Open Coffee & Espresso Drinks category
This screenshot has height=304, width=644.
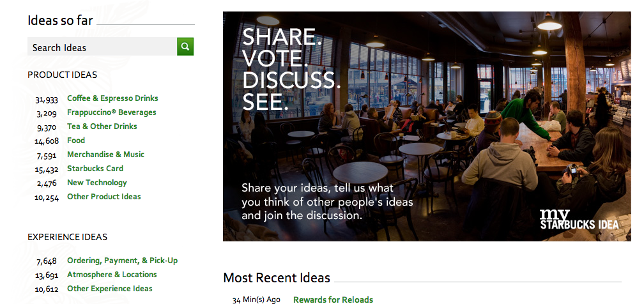112,98
